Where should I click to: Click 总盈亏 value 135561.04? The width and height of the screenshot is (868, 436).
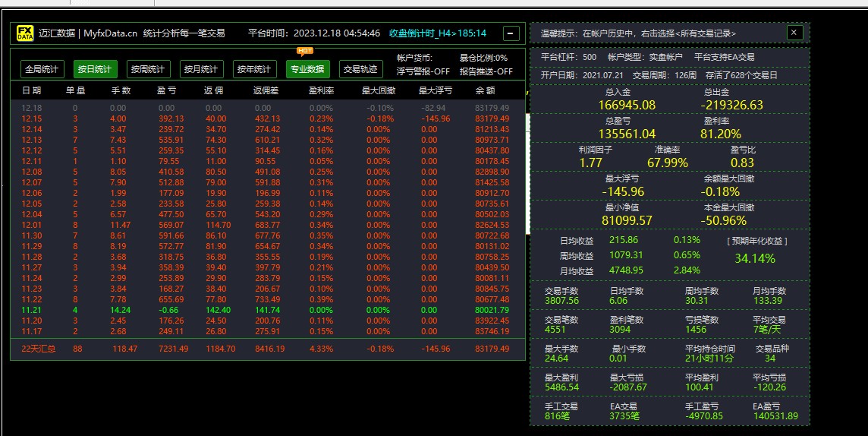[627, 134]
